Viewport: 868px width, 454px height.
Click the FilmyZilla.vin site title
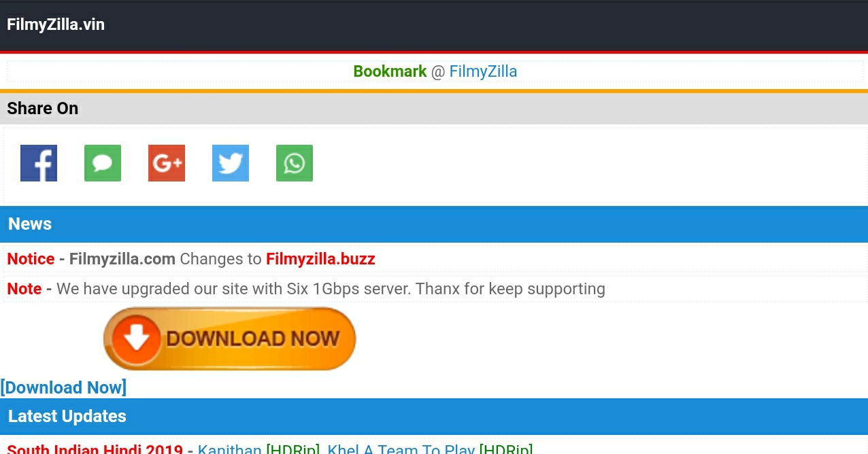[56, 24]
